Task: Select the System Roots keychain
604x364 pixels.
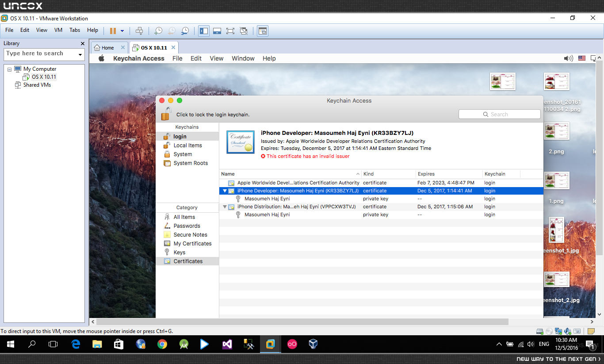Action: pyautogui.click(x=187, y=163)
